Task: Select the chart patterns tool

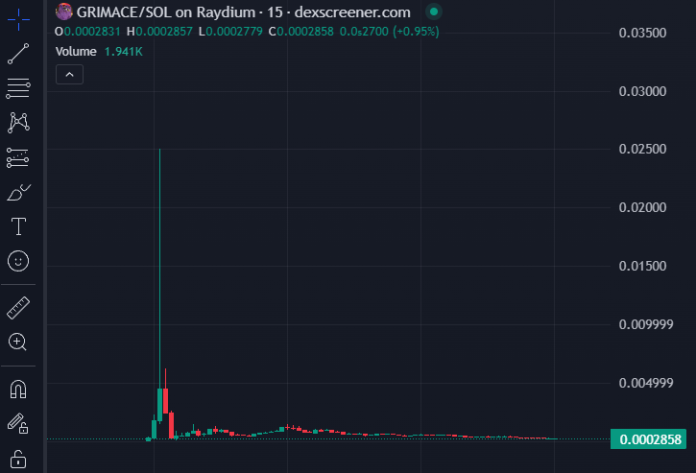Action: click(18, 122)
